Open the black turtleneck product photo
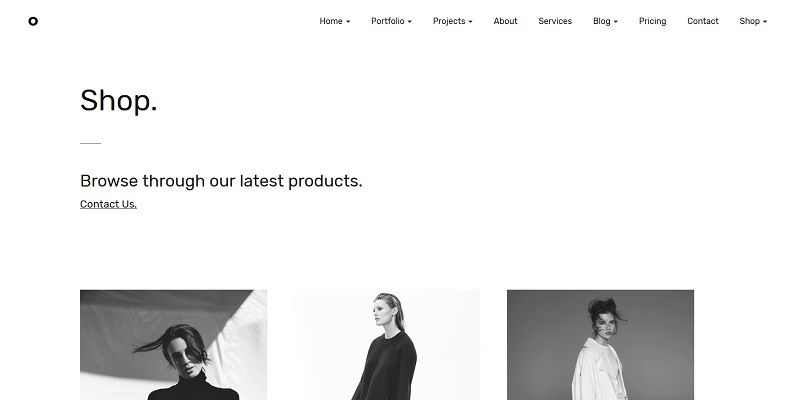 coord(173,345)
